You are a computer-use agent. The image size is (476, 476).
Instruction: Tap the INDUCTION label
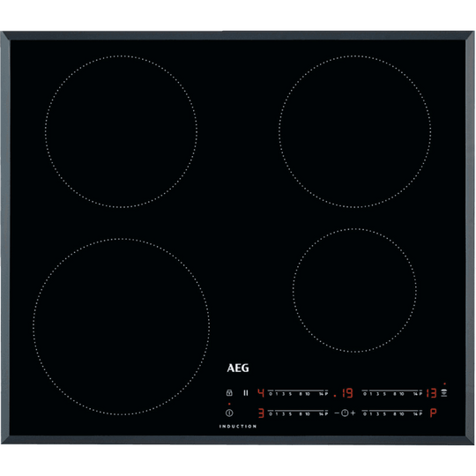(x=238, y=427)
